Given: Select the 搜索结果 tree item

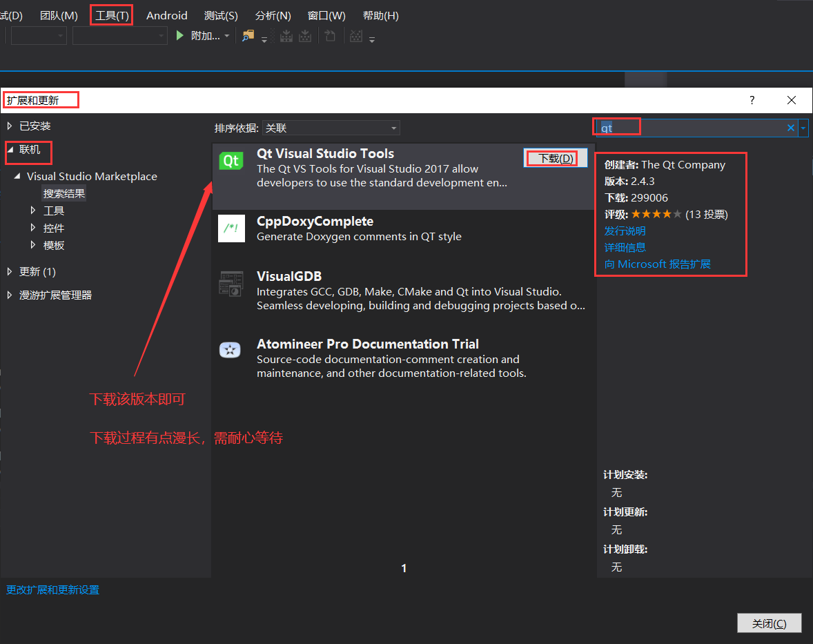Looking at the screenshot, I should pos(63,193).
